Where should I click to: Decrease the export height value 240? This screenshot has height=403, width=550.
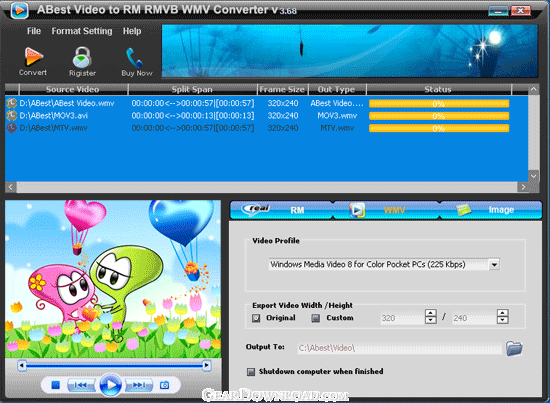pyautogui.click(x=502, y=320)
